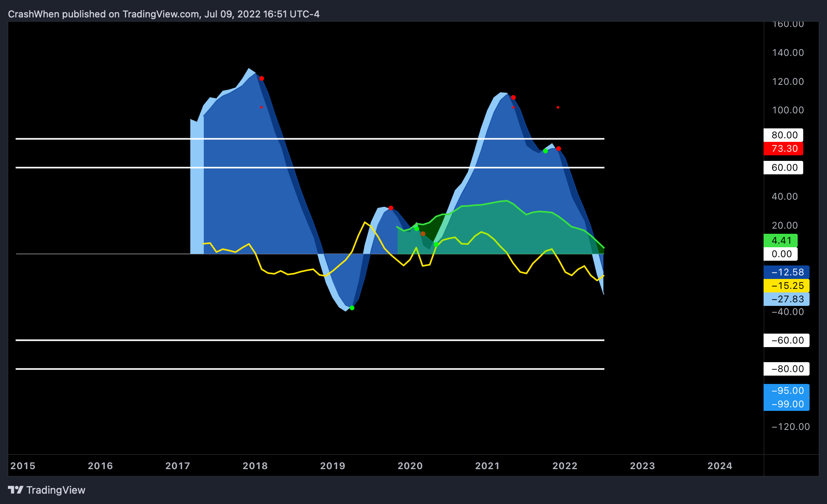The image size is (827, 504).
Task: Click the orange-brown dot in early 2020
Action: pos(423,234)
